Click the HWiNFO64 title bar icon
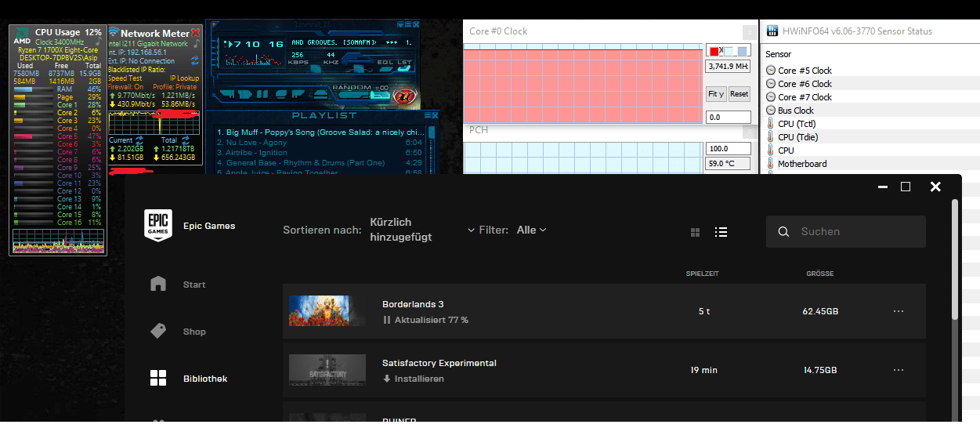980x428 pixels. pos(772,31)
